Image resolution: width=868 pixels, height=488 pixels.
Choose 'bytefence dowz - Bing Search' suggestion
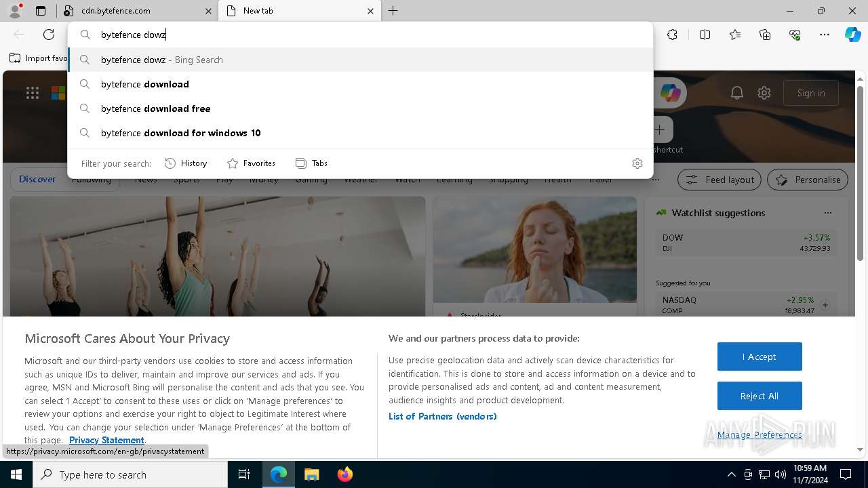(x=360, y=60)
